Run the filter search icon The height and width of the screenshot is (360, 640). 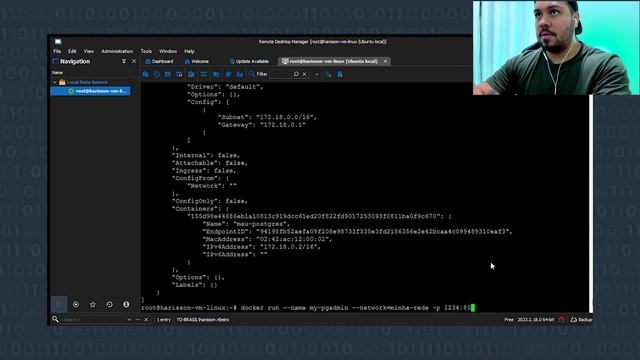[296, 74]
